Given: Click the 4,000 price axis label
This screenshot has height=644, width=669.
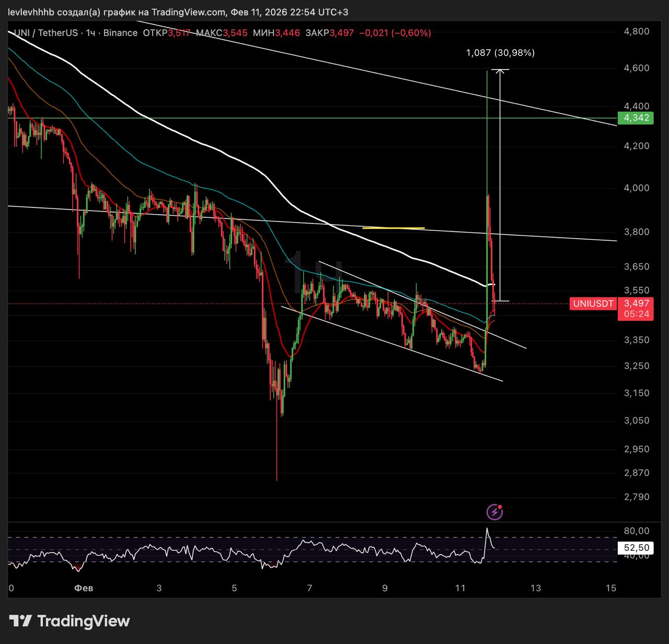Looking at the screenshot, I should (637, 188).
